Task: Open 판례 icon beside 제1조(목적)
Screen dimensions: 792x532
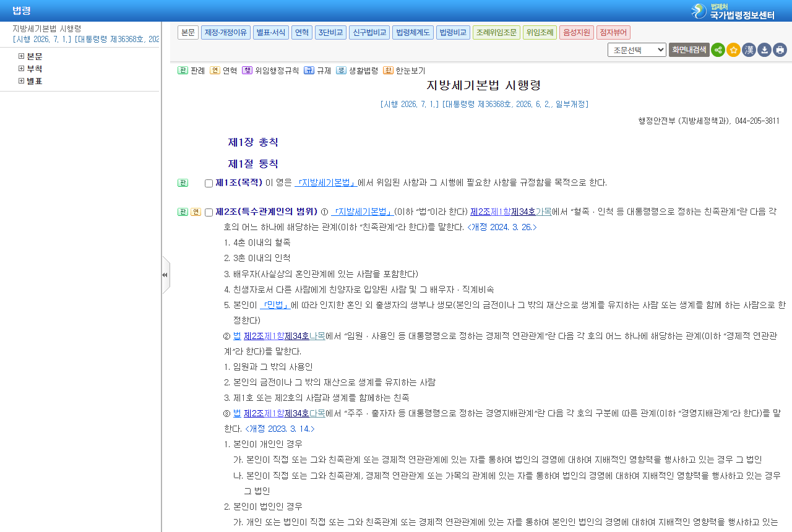Action: [183, 182]
